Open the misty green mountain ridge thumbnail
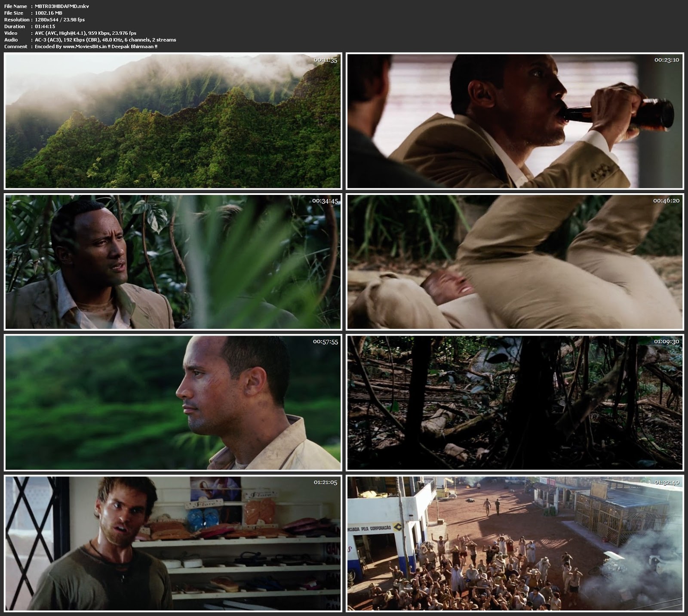The image size is (688, 616). click(172, 121)
